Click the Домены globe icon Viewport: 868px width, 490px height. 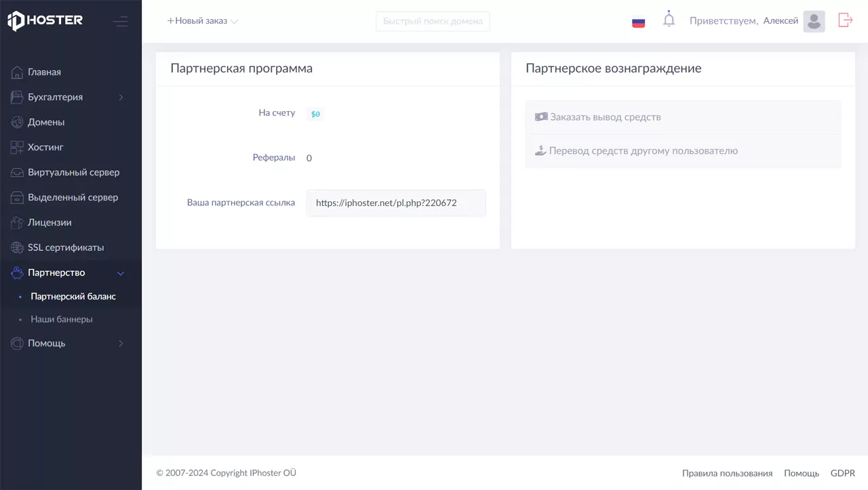coord(17,122)
